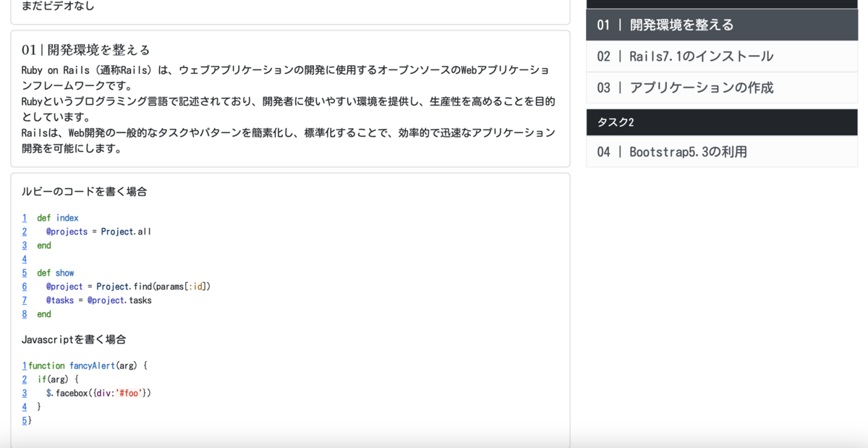868x448 pixels.
Task: Click the blank line number 4 in Ruby code
Action: [24, 259]
